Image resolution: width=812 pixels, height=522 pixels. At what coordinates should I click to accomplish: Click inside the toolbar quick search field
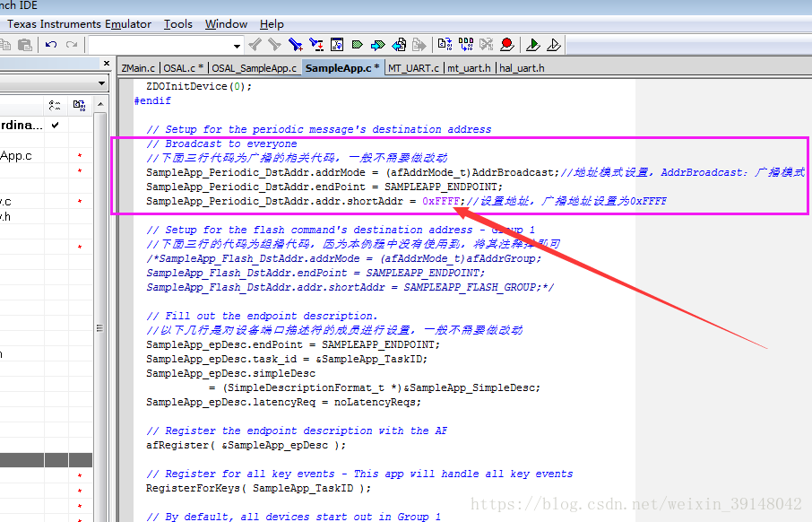pyautogui.click(x=160, y=46)
